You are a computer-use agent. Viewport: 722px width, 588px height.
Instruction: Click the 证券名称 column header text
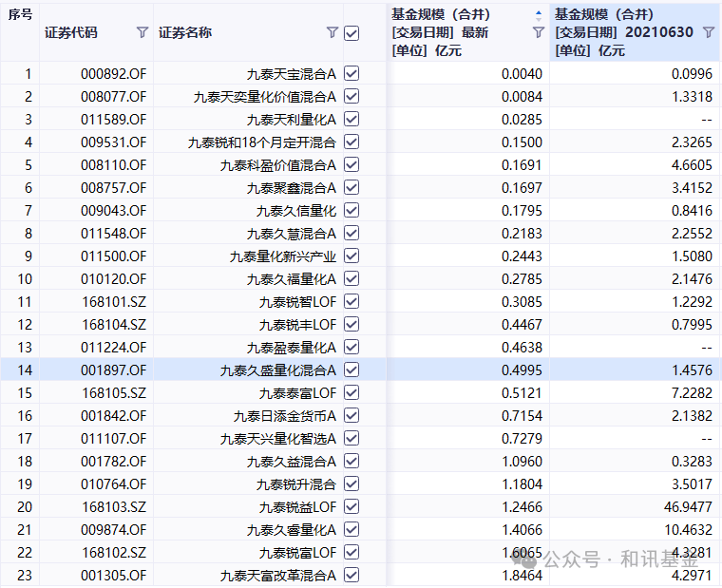point(185,32)
